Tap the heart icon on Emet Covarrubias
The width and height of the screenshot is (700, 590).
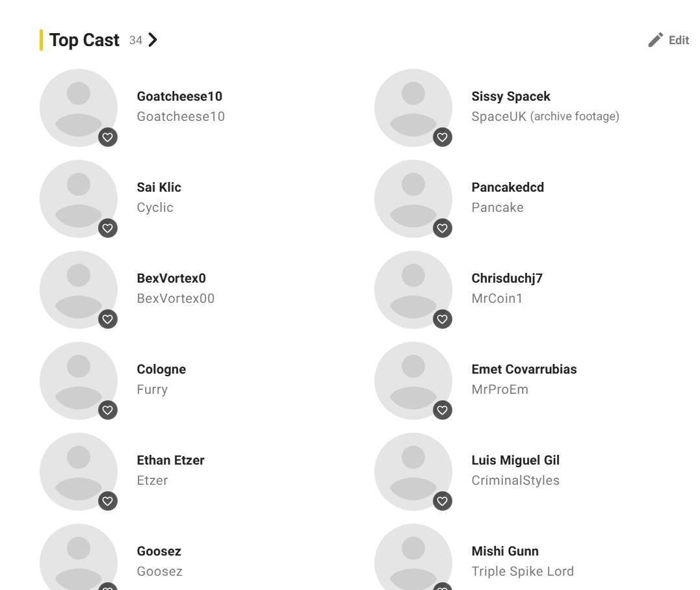point(443,410)
